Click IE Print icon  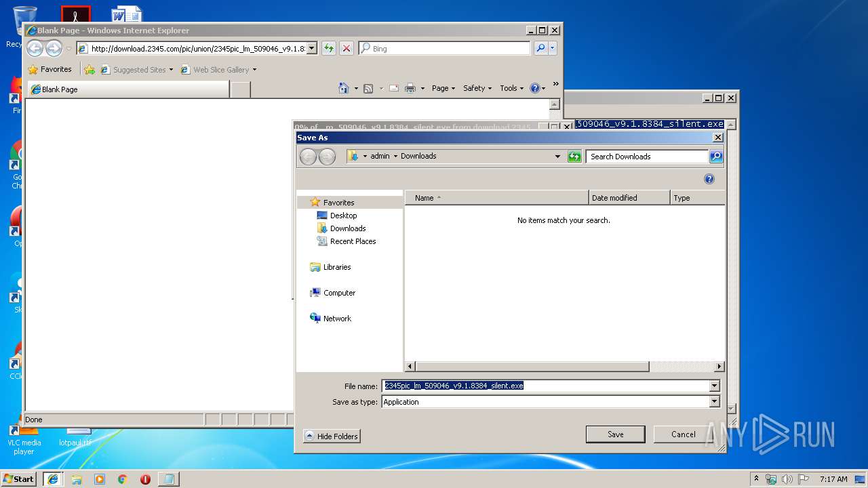tap(410, 88)
